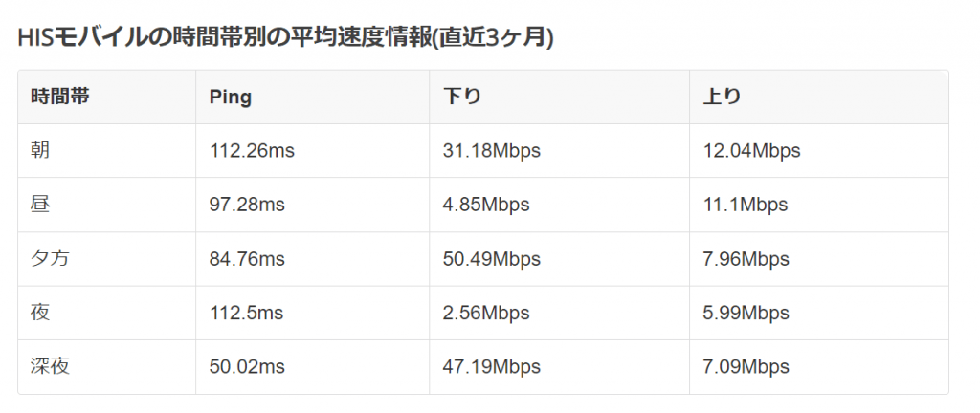Click the HISモバイル table heading text
This screenshot has height=413, width=980.
[x=286, y=37]
